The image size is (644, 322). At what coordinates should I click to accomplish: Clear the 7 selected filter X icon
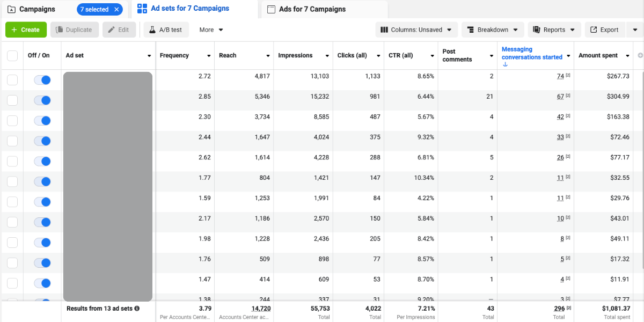[116, 10]
